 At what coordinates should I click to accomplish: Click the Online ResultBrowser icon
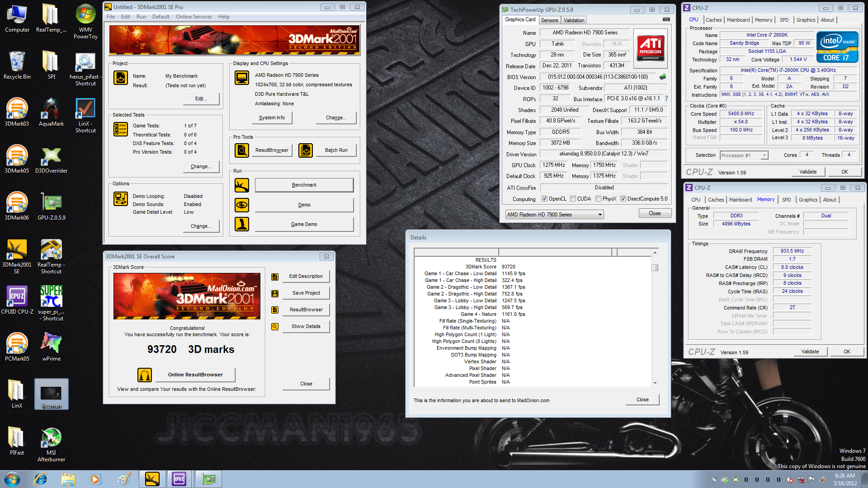coord(145,375)
